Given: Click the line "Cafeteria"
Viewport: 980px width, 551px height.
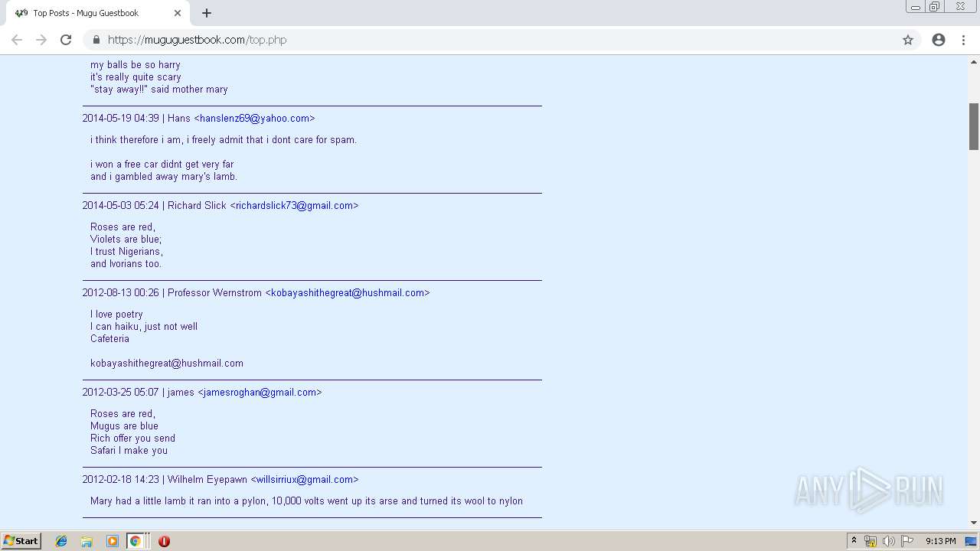Looking at the screenshot, I should tap(109, 339).
